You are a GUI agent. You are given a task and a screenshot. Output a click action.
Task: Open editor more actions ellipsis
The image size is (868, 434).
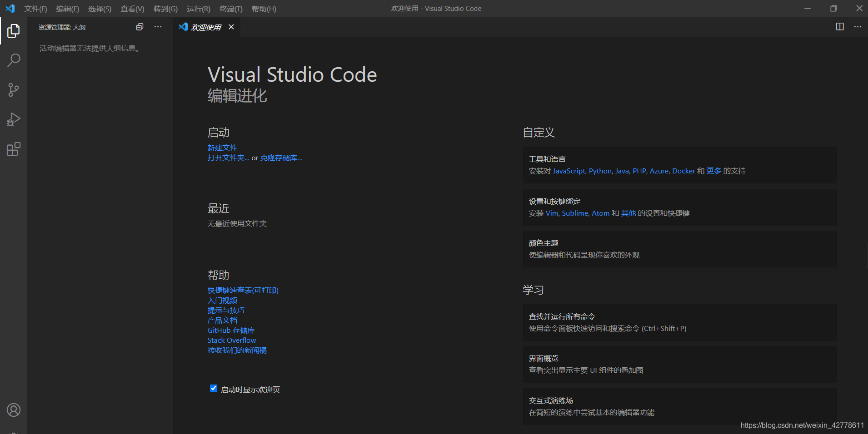point(858,27)
